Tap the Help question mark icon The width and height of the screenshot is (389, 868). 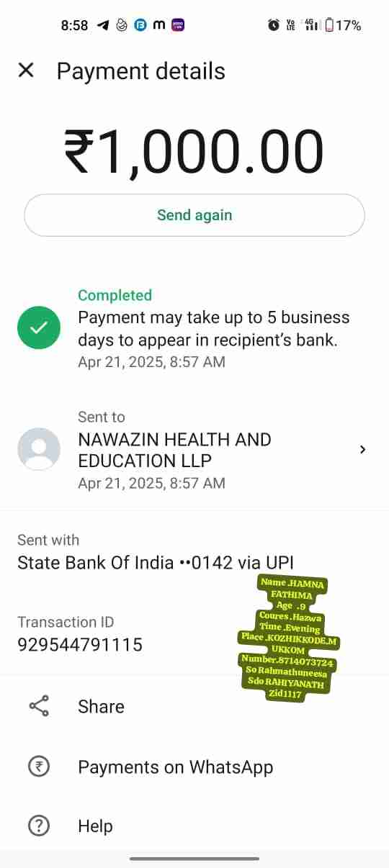coord(39,826)
